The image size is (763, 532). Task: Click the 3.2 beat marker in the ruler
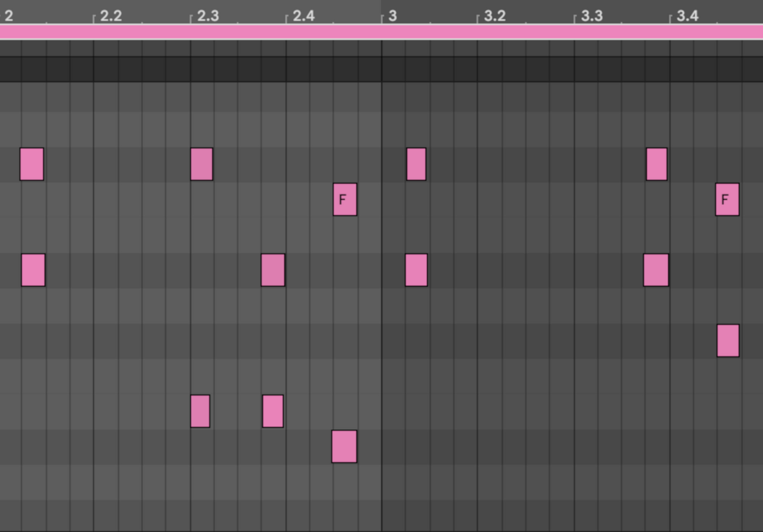[494, 16]
